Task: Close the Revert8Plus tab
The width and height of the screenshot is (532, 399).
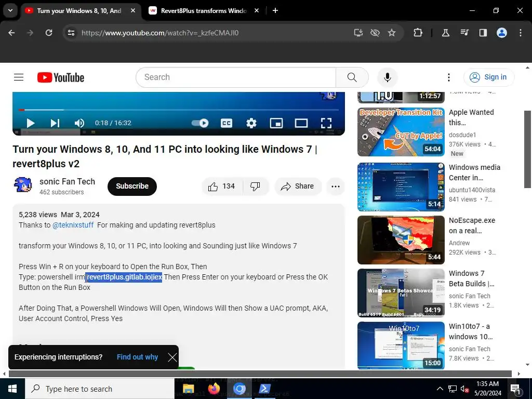Action: (257, 11)
